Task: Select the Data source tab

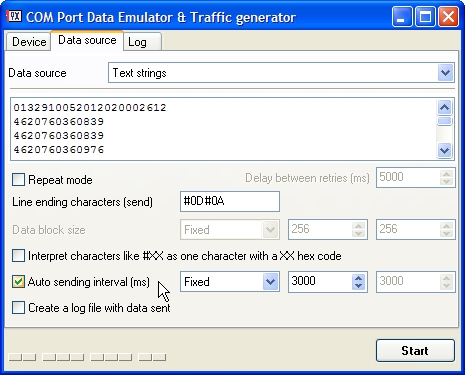Action: click(x=87, y=40)
